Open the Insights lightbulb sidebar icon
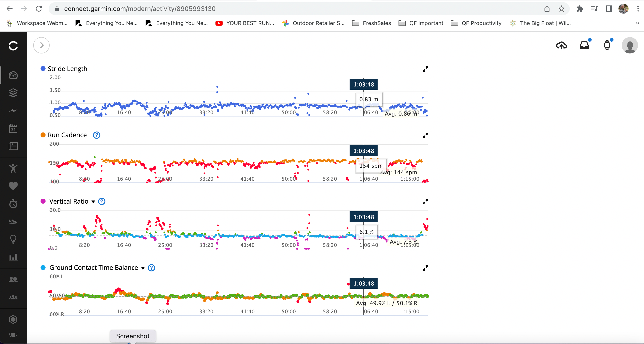 pos(13,239)
